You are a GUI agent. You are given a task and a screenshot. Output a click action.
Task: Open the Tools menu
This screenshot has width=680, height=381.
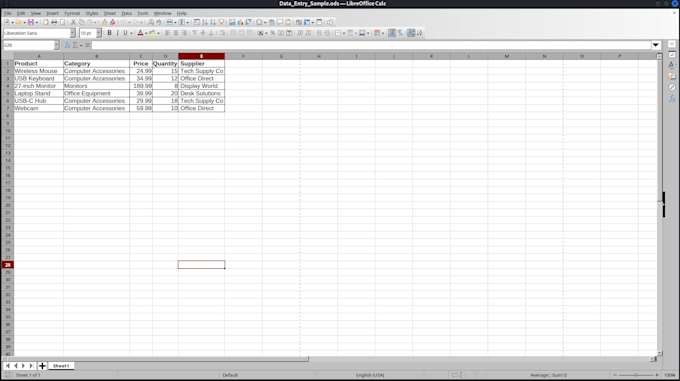click(x=143, y=13)
